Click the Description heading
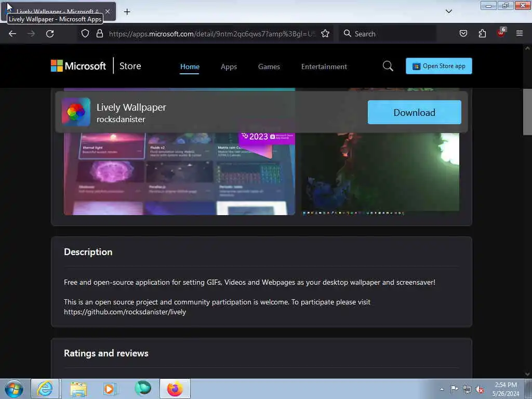The width and height of the screenshot is (532, 399). pos(88,252)
